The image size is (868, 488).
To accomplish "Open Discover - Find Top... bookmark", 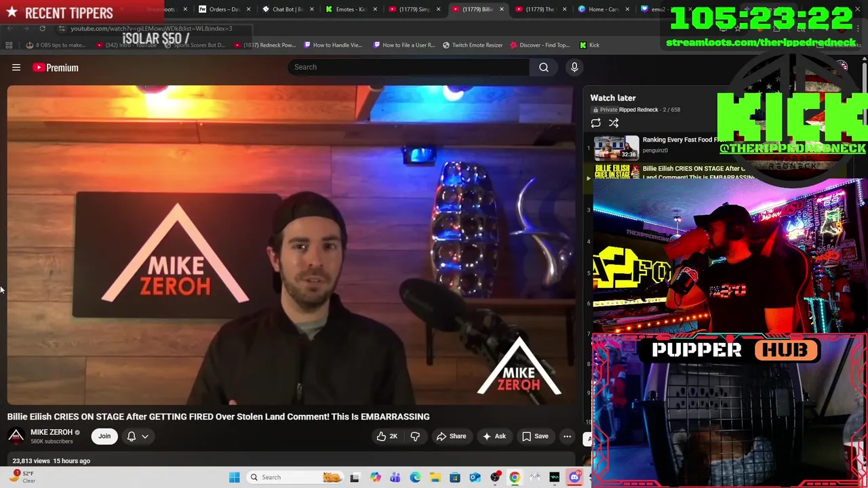I will [539, 45].
